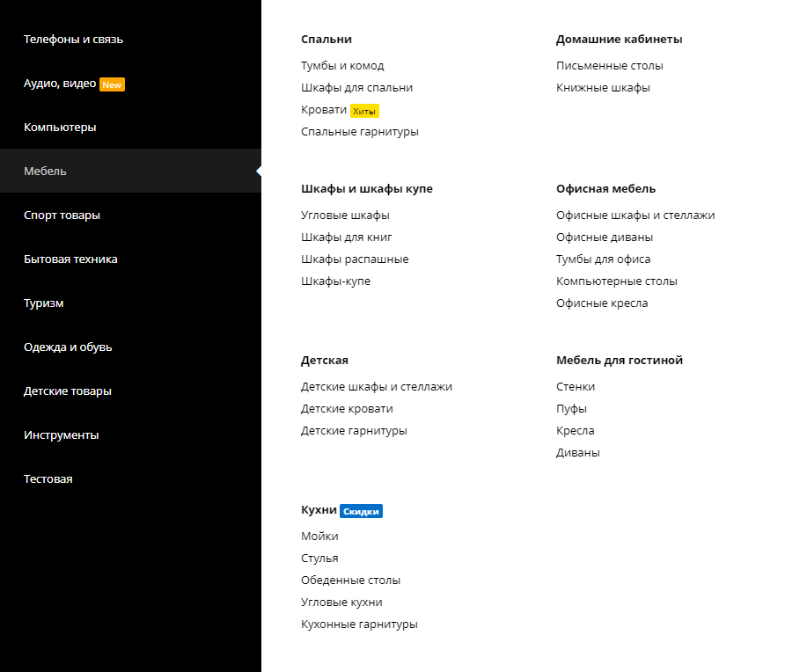This screenshot has width=785, height=672.
Task: Open Компьютерные столы subcategory
Action: (616, 281)
